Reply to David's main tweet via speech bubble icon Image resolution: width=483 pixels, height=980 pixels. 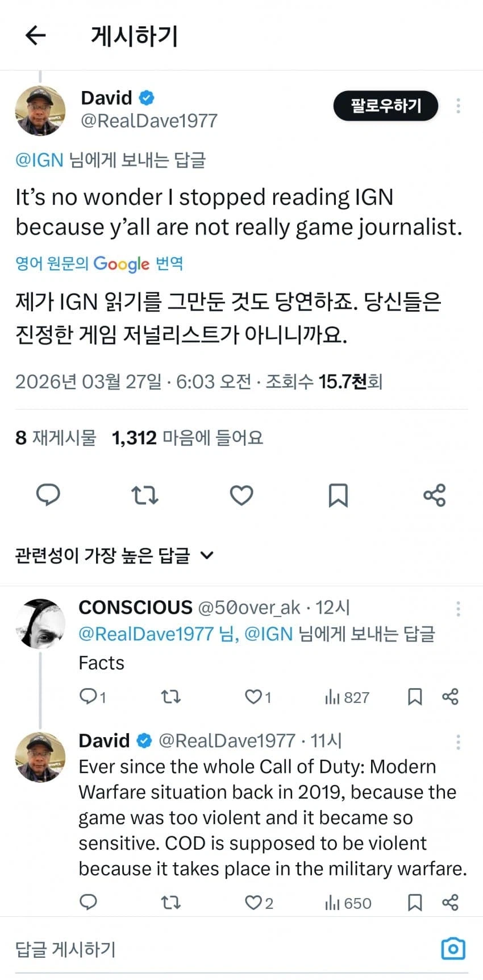click(x=48, y=495)
